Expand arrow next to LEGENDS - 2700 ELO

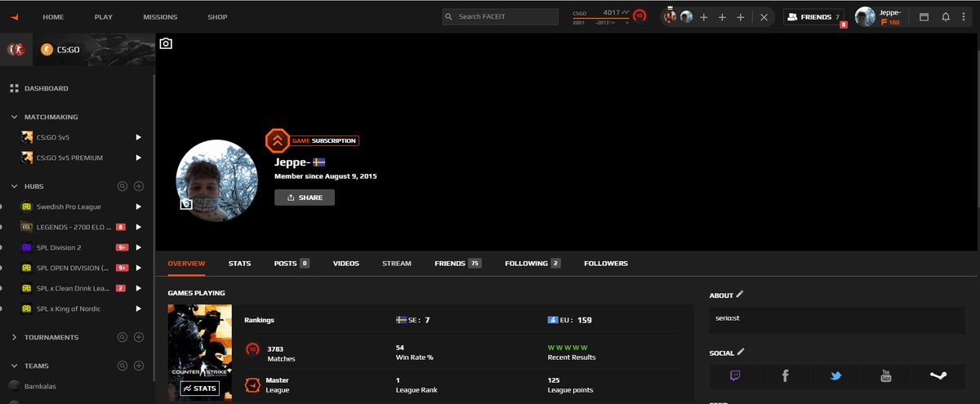tap(138, 227)
